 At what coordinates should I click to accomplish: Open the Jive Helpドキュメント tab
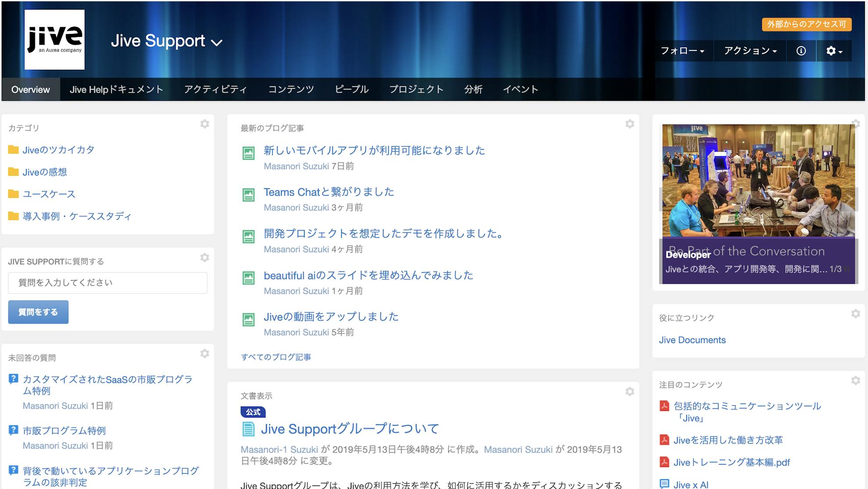116,89
